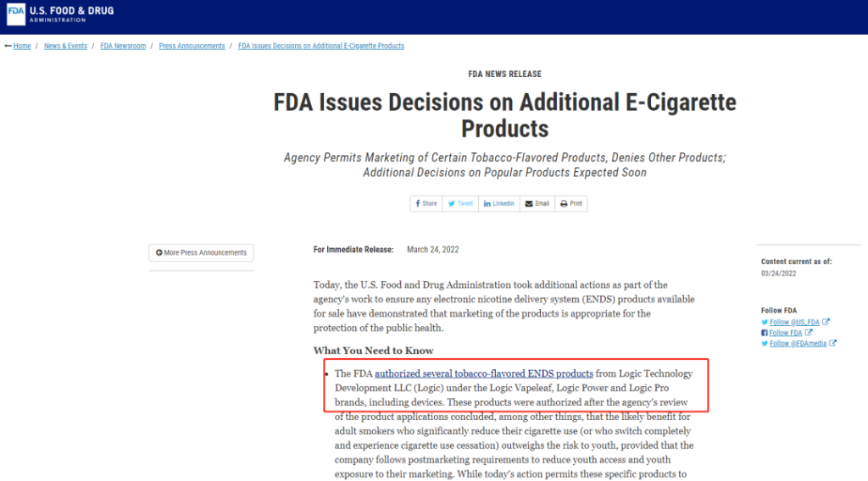Open Press Announcements breadcrumb link
868x481 pixels.
pos(192,46)
